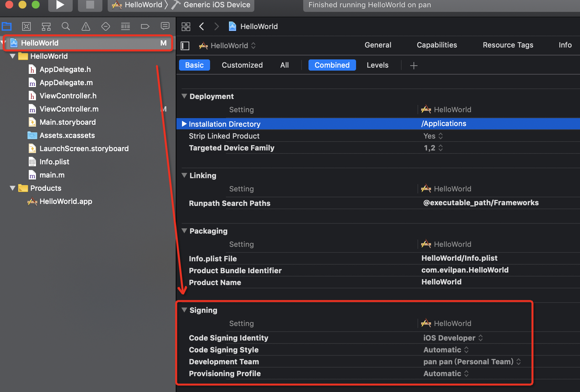Zoom the Xcode window with green button
The image size is (580, 392).
coord(35,4)
